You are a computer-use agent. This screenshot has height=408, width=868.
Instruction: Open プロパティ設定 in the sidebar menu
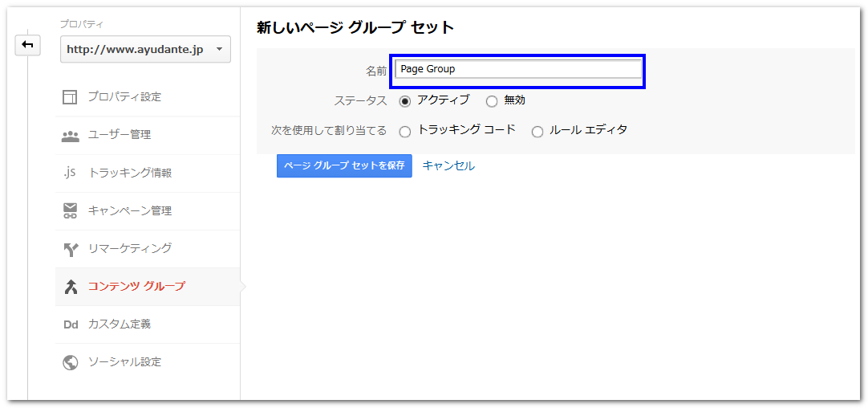point(124,97)
